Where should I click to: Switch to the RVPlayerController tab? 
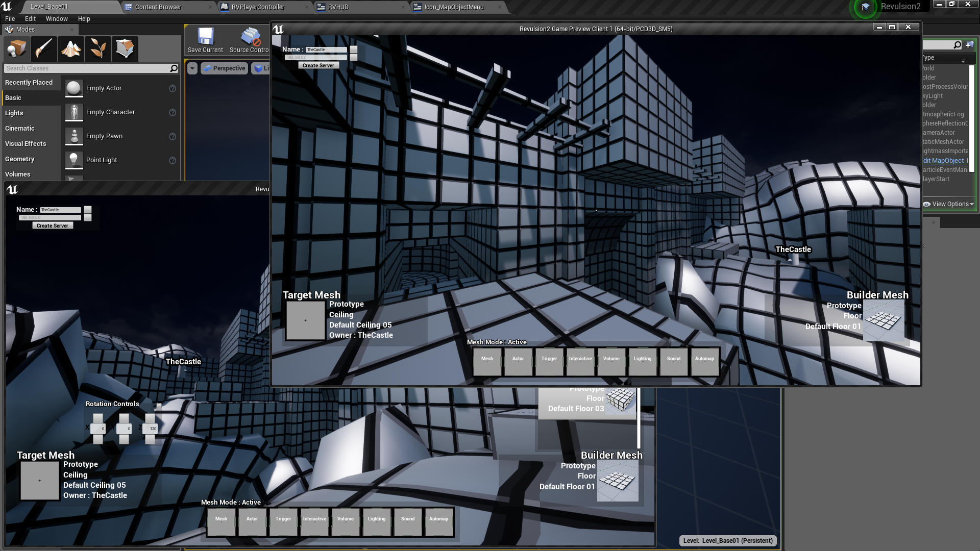tap(258, 7)
